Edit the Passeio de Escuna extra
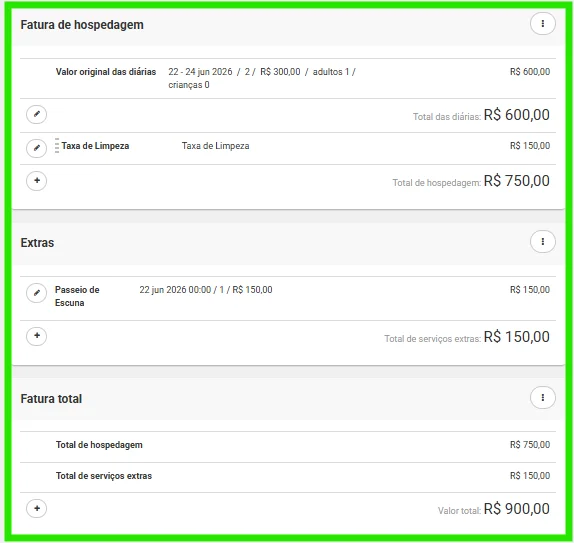 point(37,293)
